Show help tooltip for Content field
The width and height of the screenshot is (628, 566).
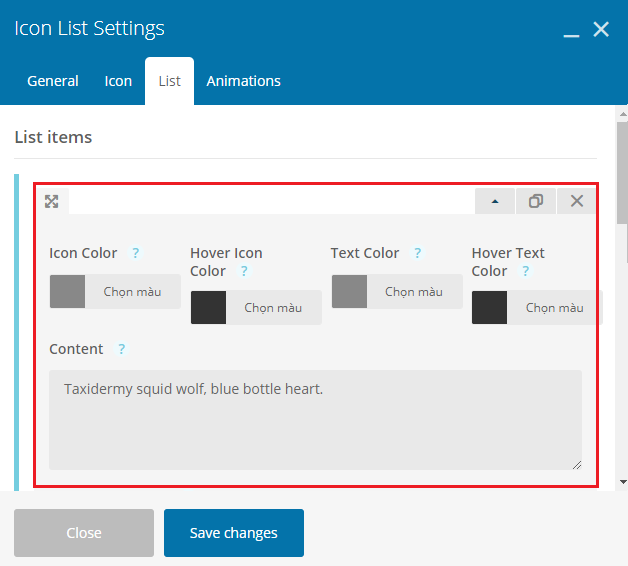click(x=122, y=349)
